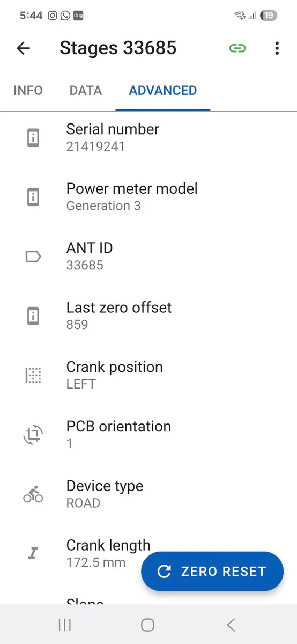Switch to the INFO tab
This screenshot has width=297, height=644.
[x=28, y=91]
